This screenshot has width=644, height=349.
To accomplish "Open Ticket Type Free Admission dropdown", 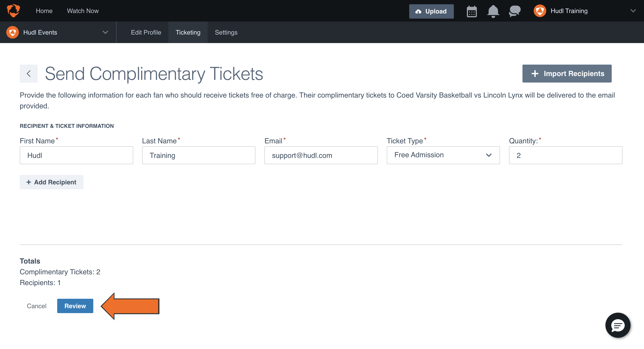I will 443,155.
